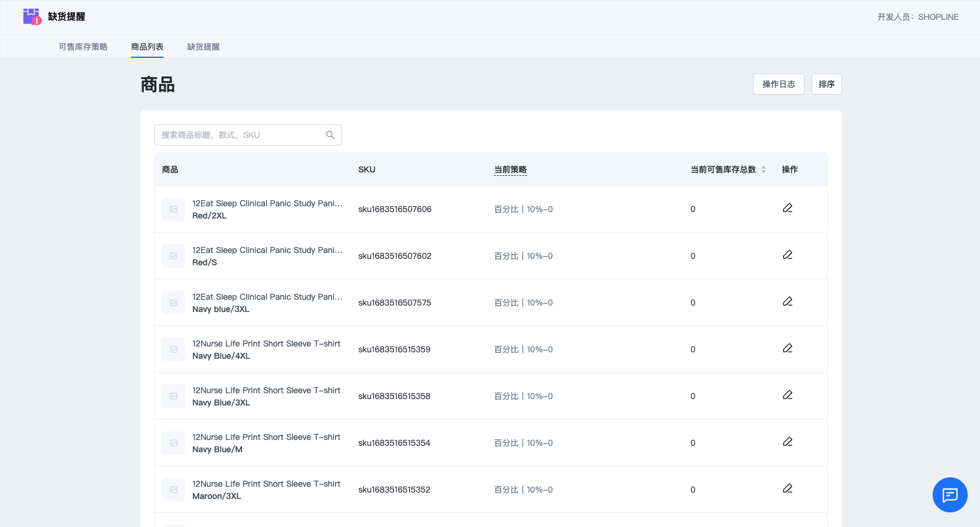Select SKU text sku1683516515354

[x=394, y=443]
